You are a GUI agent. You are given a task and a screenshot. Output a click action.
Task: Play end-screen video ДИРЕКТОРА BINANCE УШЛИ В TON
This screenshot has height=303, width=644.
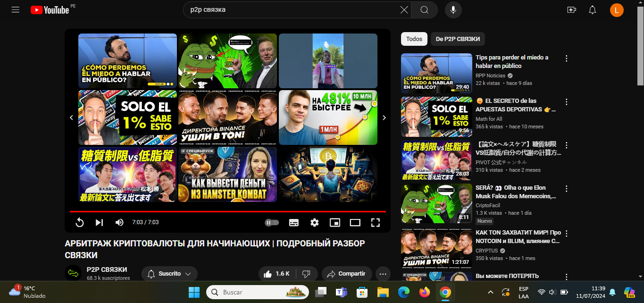click(x=227, y=118)
